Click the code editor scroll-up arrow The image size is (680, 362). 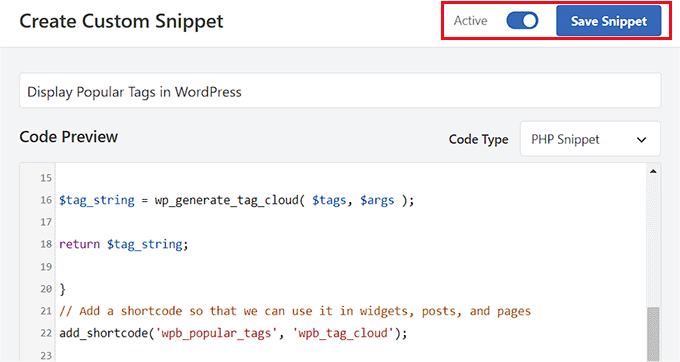click(653, 172)
